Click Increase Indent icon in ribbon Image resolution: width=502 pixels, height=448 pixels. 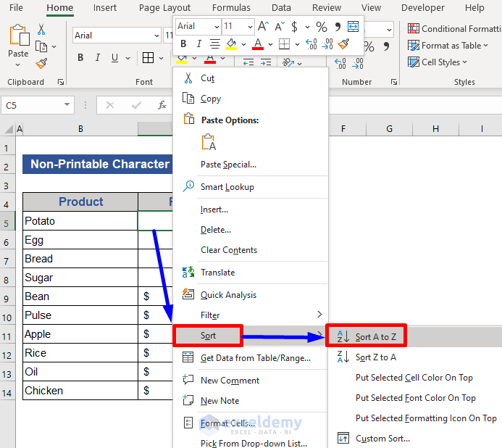(266, 62)
